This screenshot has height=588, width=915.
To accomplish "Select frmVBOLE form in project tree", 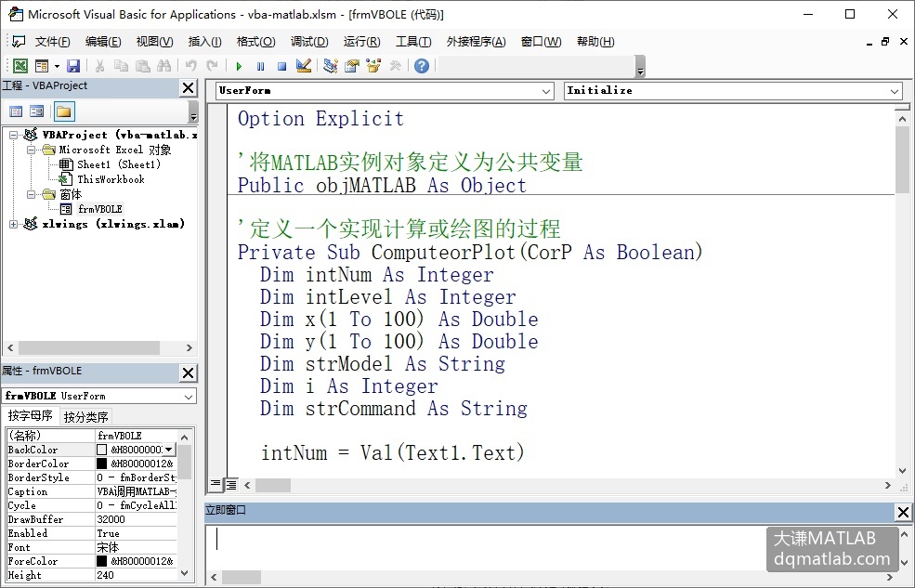I will 99,209.
